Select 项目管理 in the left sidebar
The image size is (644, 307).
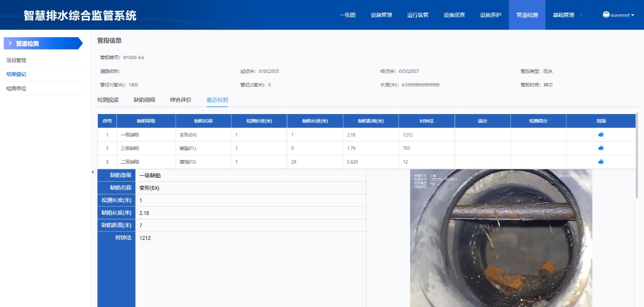point(16,60)
